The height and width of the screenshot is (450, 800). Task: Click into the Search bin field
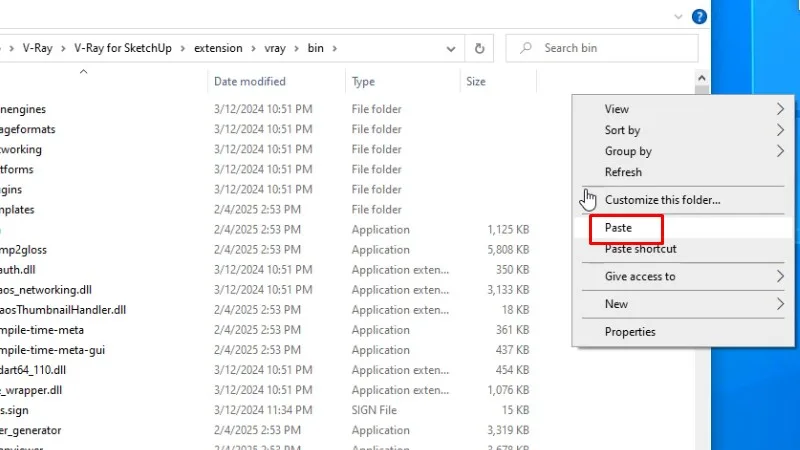click(602, 48)
